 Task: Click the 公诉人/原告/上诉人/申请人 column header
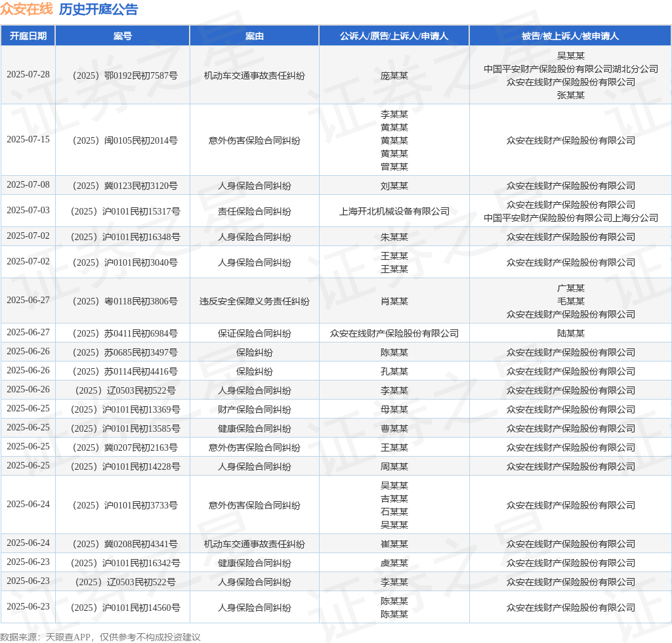point(394,36)
